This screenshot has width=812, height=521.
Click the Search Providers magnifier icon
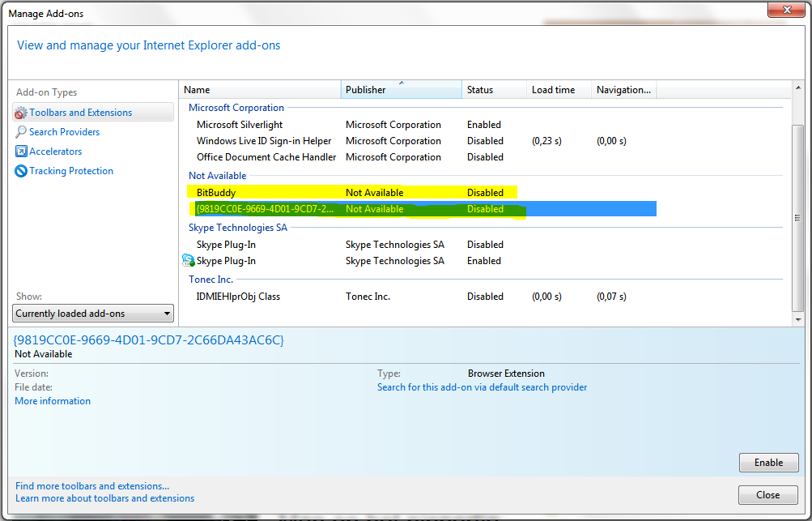[21, 132]
